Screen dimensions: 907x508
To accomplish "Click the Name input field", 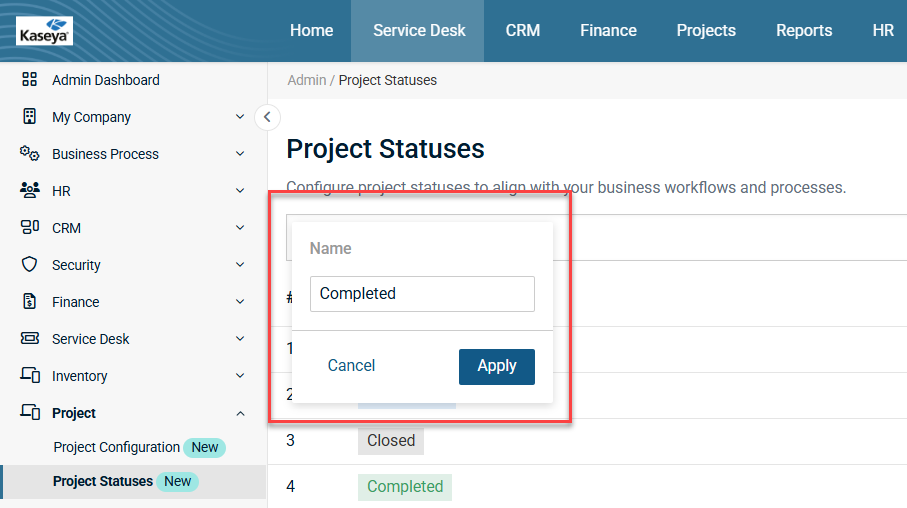I will click(422, 294).
